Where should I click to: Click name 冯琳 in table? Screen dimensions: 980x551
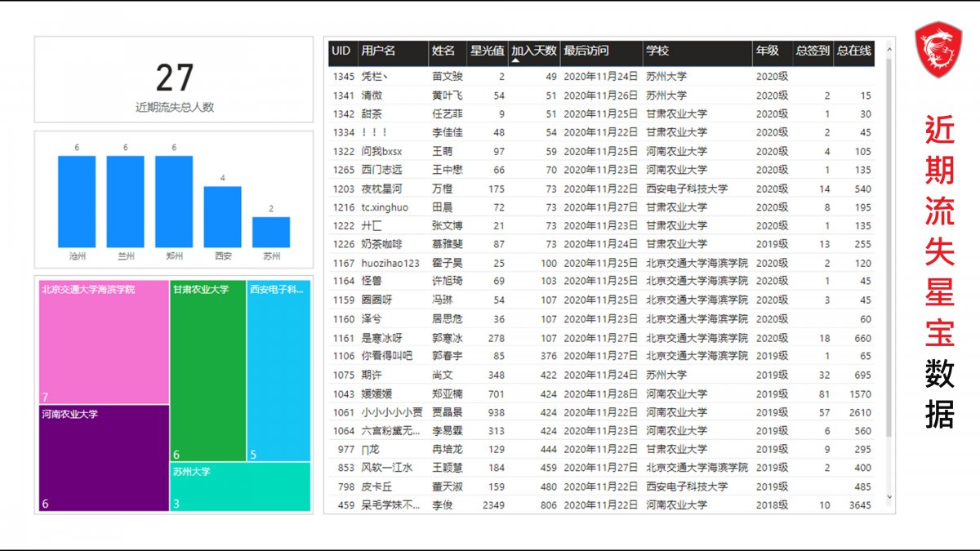[442, 300]
